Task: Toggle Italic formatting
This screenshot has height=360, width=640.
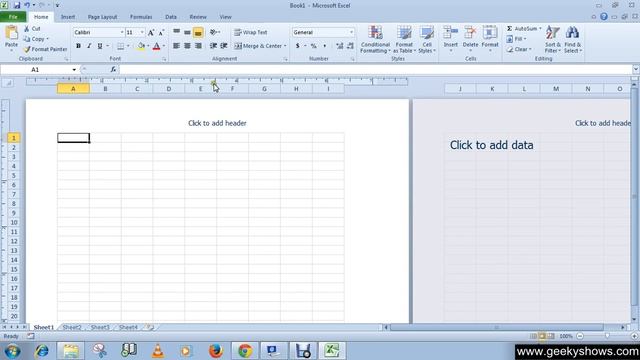Action: [x=89, y=46]
